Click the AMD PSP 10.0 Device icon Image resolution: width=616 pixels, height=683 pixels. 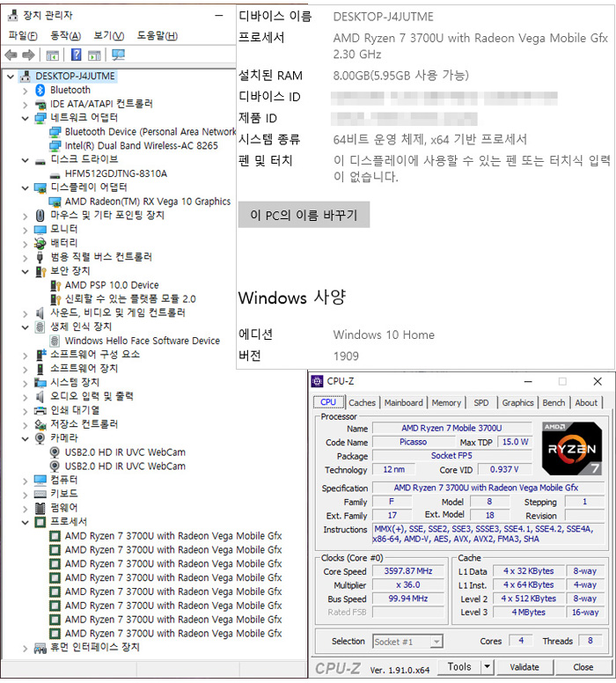[x=55, y=285]
